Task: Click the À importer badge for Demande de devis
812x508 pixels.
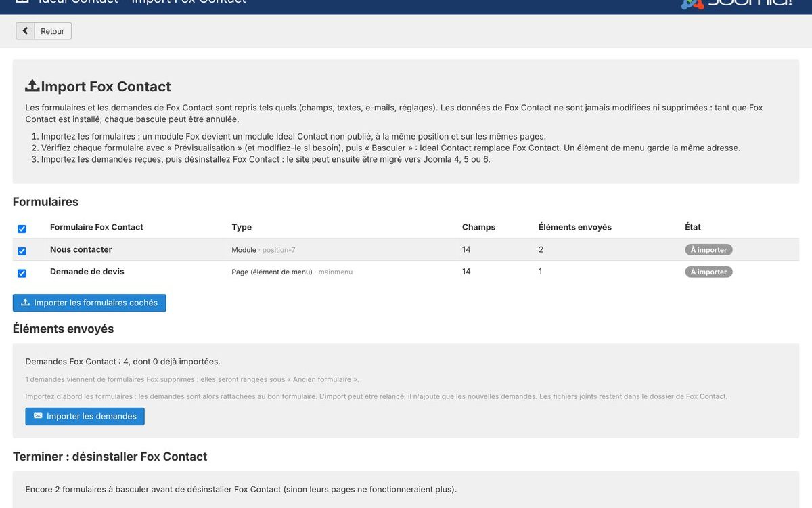Action: point(708,272)
